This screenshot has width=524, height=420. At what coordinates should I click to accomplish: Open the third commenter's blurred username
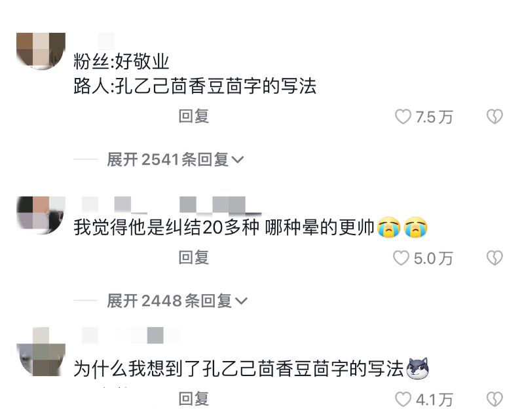pos(130,335)
